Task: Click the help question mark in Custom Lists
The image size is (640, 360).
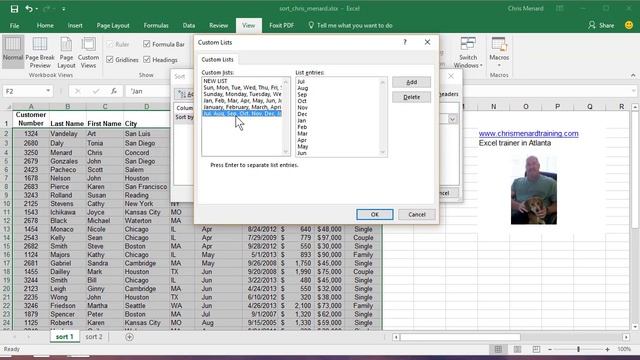Action: (x=405, y=42)
